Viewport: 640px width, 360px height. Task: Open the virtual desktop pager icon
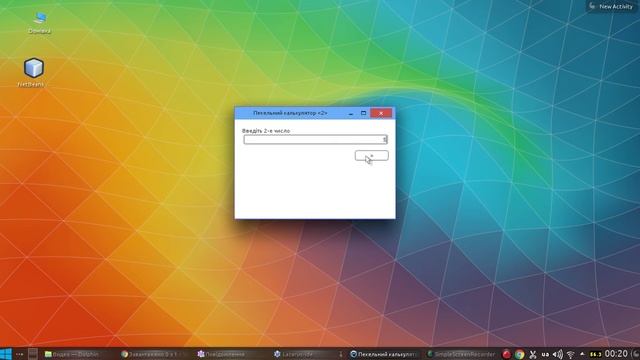[33, 354]
